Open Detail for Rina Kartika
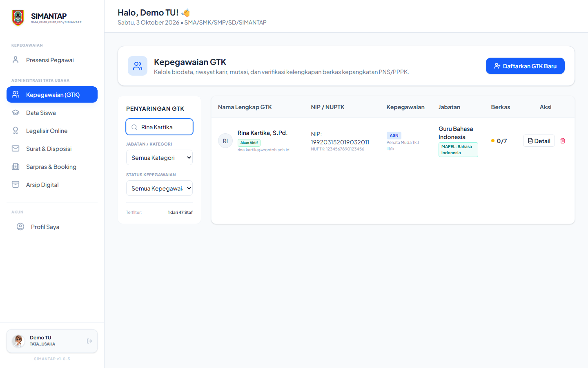The image size is (588, 368). (x=539, y=141)
